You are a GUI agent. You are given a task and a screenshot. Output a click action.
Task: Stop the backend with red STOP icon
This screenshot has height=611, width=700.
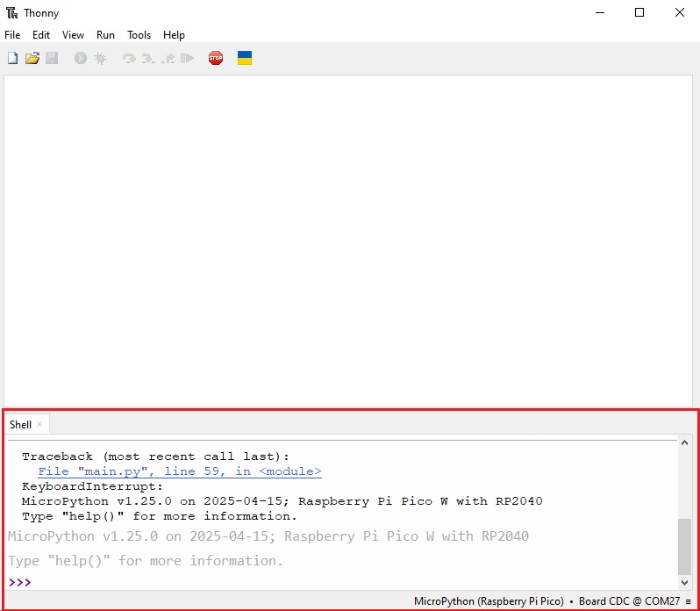(216, 58)
